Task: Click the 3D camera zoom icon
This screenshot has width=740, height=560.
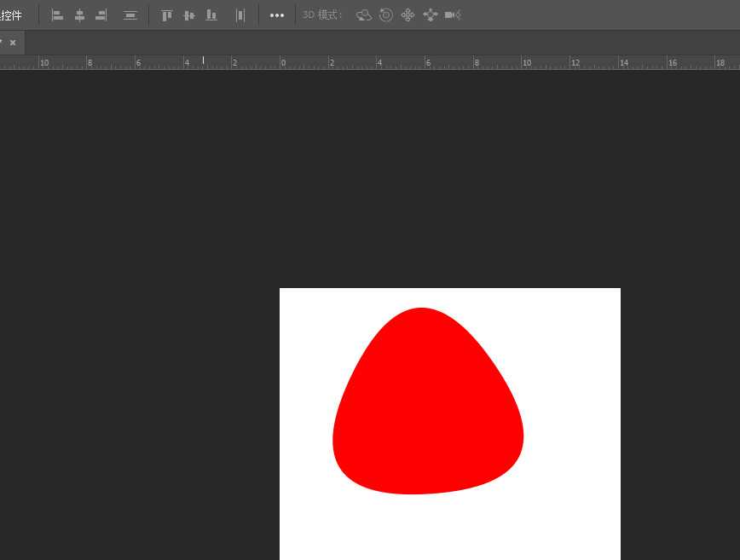Action: 453,15
